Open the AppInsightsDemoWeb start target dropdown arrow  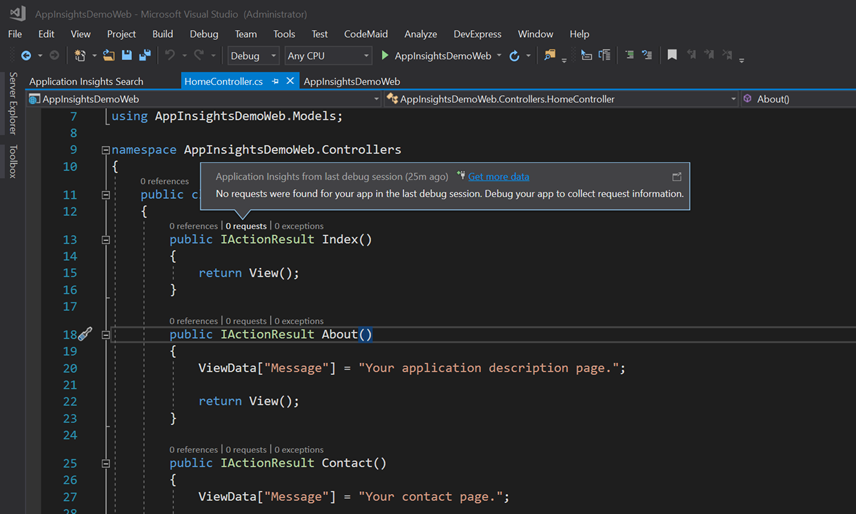499,56
